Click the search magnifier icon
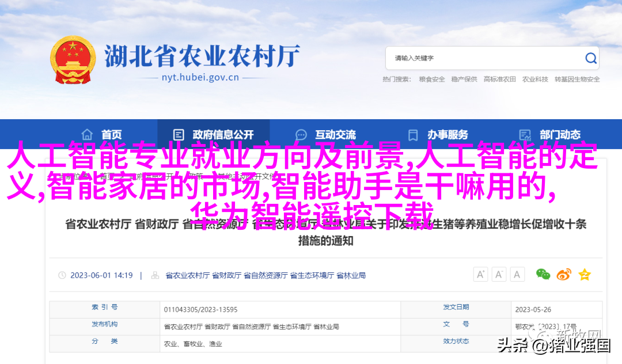Viewport: 622px width, 364px height. [x=591, y=58]
